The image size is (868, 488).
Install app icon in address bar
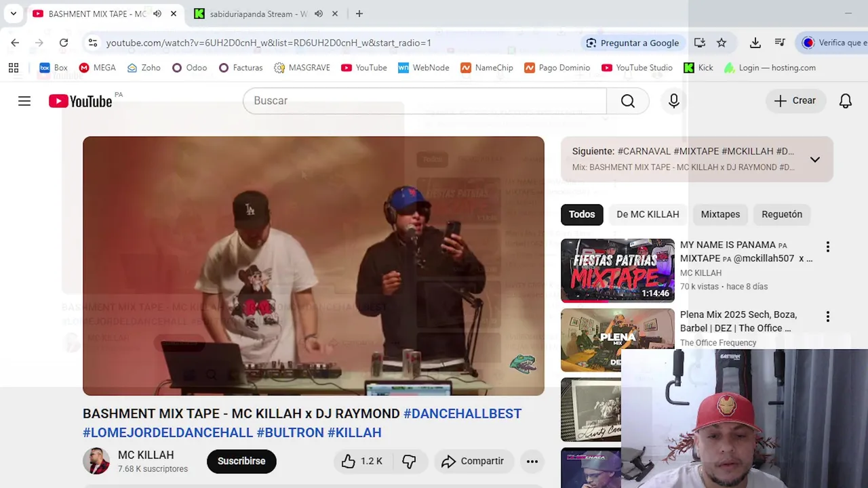(x=700, y=43)
